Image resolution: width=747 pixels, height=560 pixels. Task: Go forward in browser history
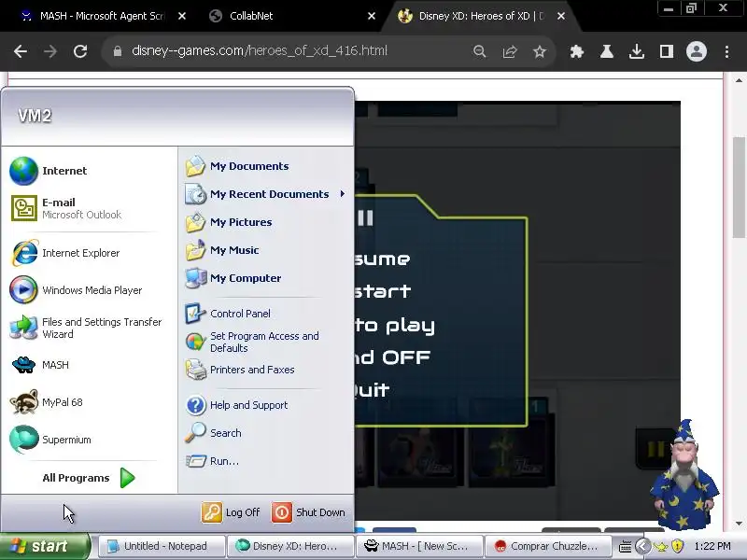tap(50, 51)
